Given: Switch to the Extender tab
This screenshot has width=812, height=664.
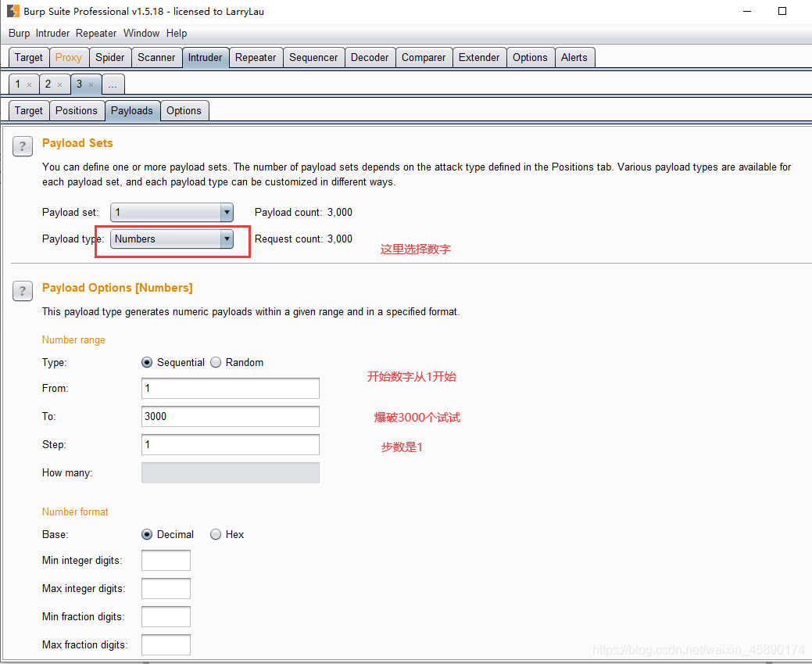Looking at the screenshot, I should coord(479,58).
